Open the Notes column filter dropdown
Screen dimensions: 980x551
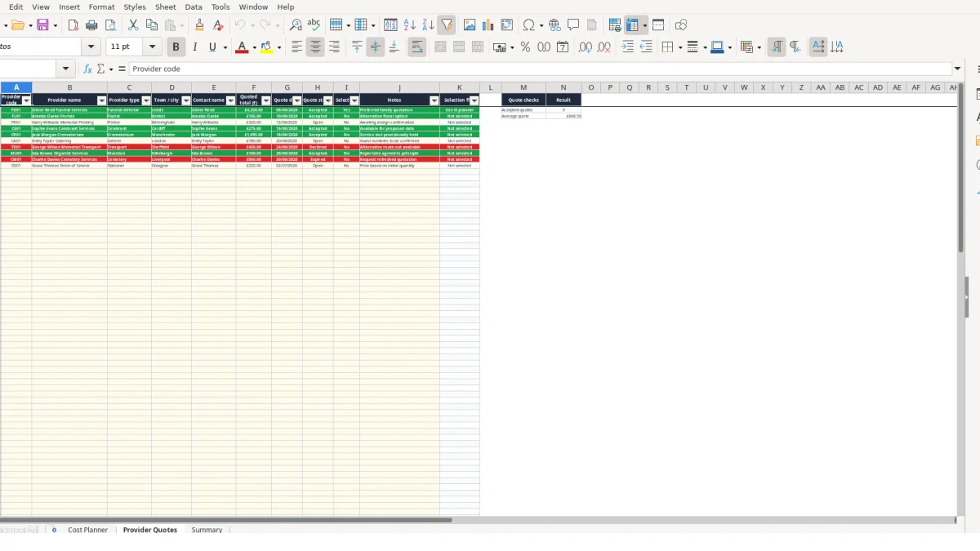coord(434,100)
